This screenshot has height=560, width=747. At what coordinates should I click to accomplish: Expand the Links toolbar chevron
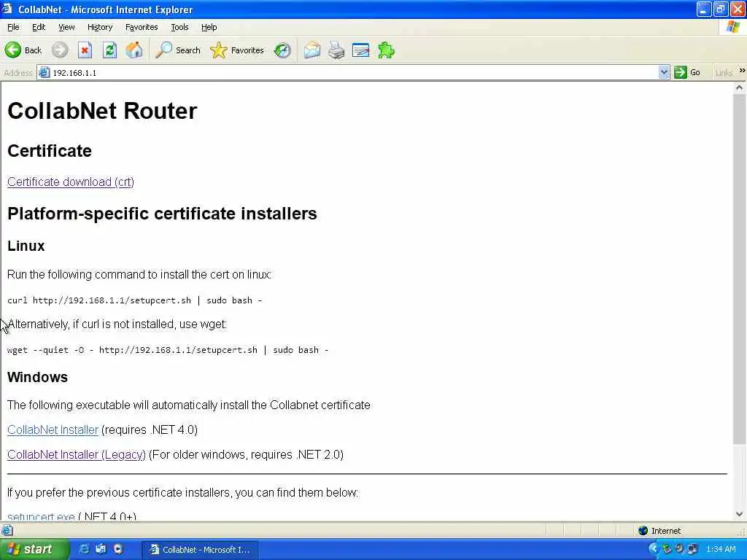coord(742,71)
